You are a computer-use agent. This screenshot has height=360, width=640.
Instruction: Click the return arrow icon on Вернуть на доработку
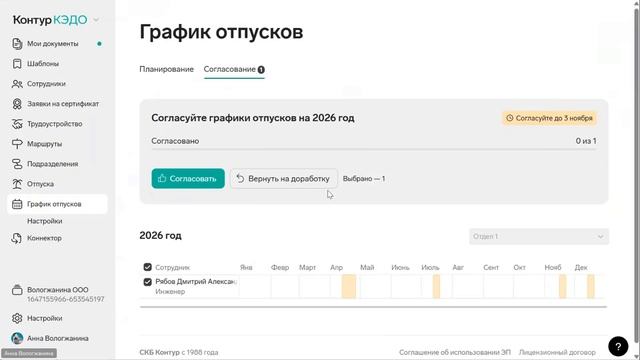240,178
